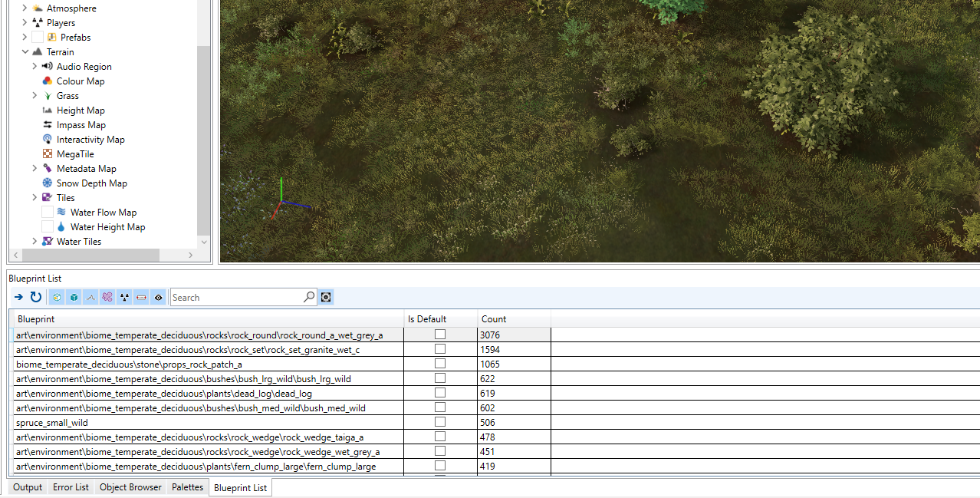
Task: Click the Impass Map arrows icon
Action: (47, 125)
